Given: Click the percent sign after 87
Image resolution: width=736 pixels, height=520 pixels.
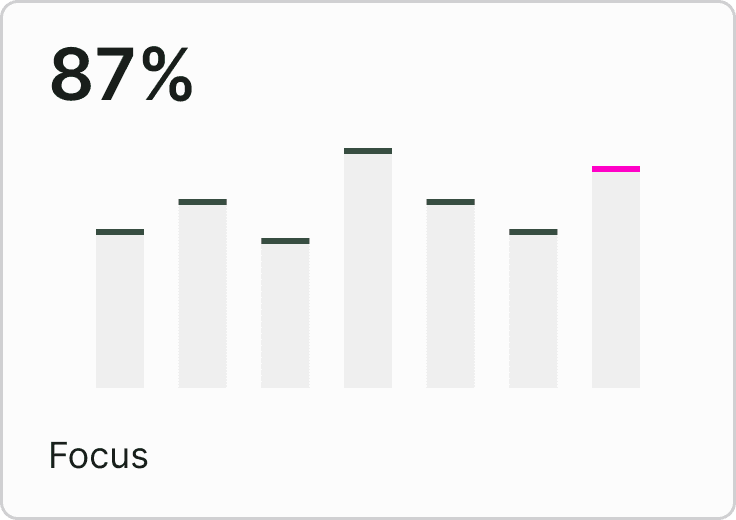Looking at the screenshot, I should pos(167,74).
